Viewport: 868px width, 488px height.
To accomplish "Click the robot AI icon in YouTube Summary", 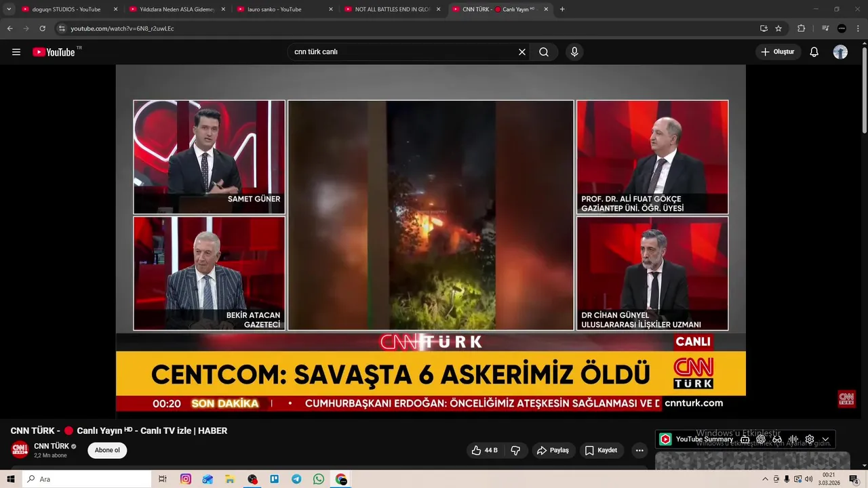I will (745, 439).
